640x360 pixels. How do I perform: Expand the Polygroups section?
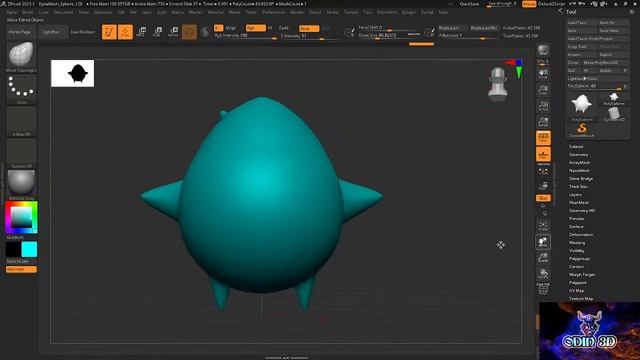click(x=579, y=259)
